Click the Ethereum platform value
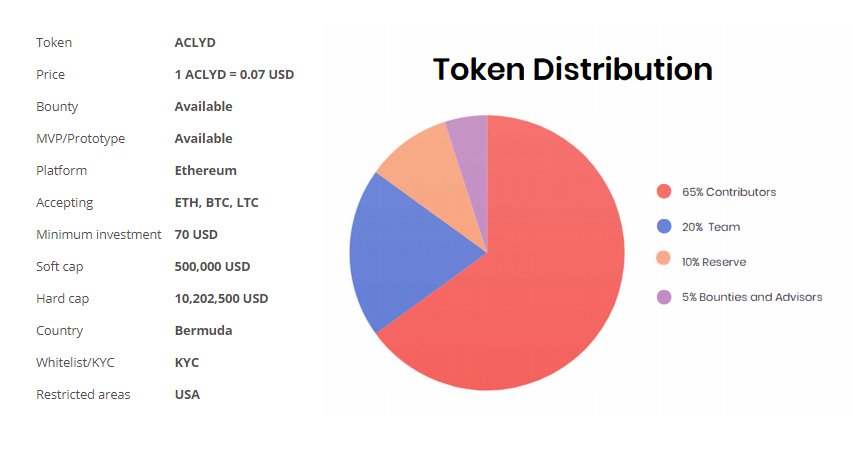Screen dimensions: 853x459 (206, 171)
